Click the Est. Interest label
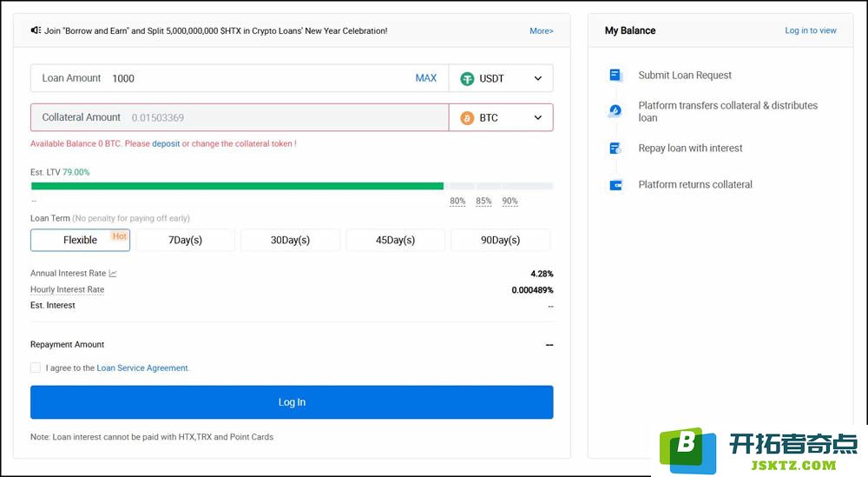The width and height of the screenshot is (868, 477). point(53,305)
